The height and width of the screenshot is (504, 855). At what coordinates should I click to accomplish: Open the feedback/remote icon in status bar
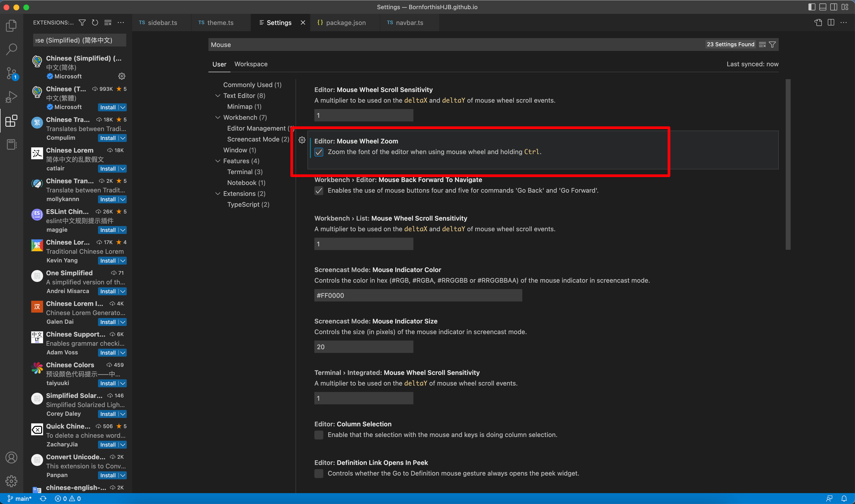tap(829, 499)
